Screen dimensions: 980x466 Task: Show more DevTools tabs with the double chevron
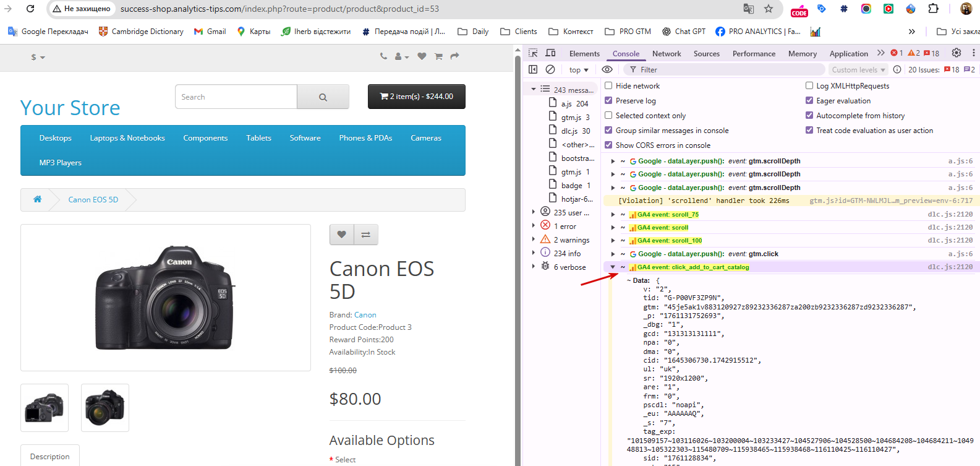tap(881, 53)
